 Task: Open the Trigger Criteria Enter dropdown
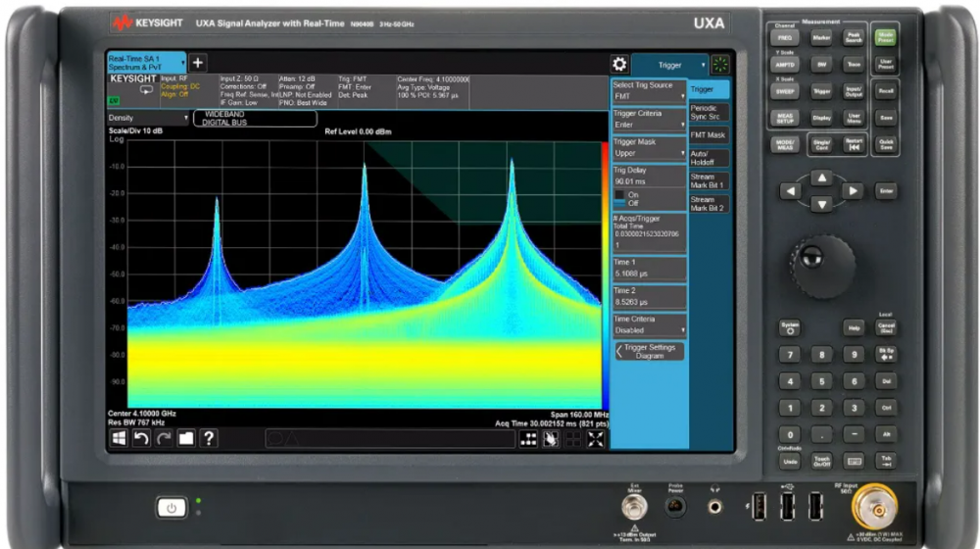coord(649,120)
